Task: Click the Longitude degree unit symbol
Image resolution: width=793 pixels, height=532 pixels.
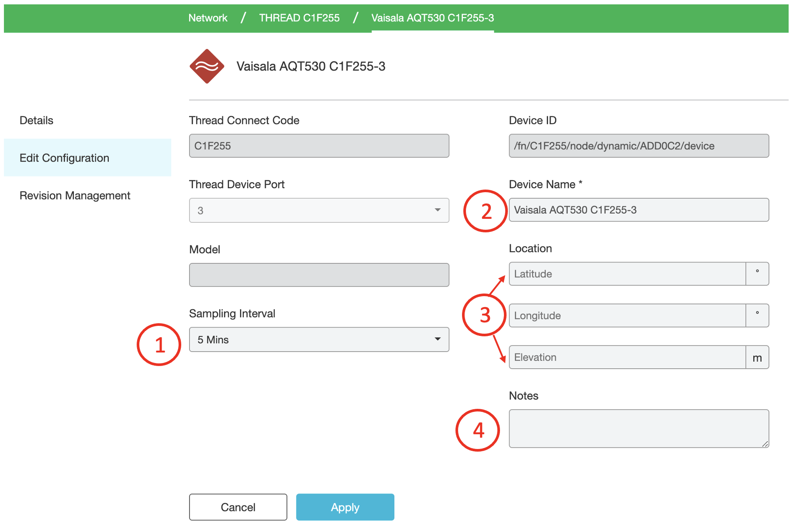Action: click(x=757, y=315)
